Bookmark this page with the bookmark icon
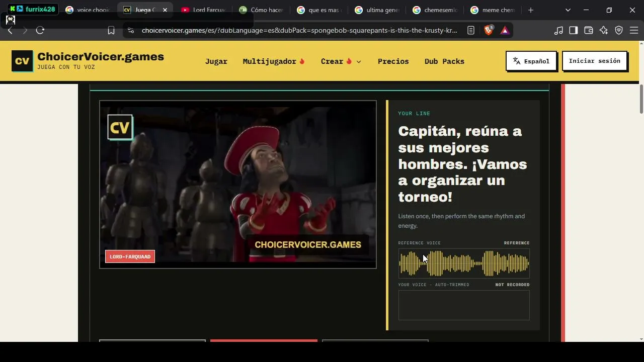 pos(111,30)
